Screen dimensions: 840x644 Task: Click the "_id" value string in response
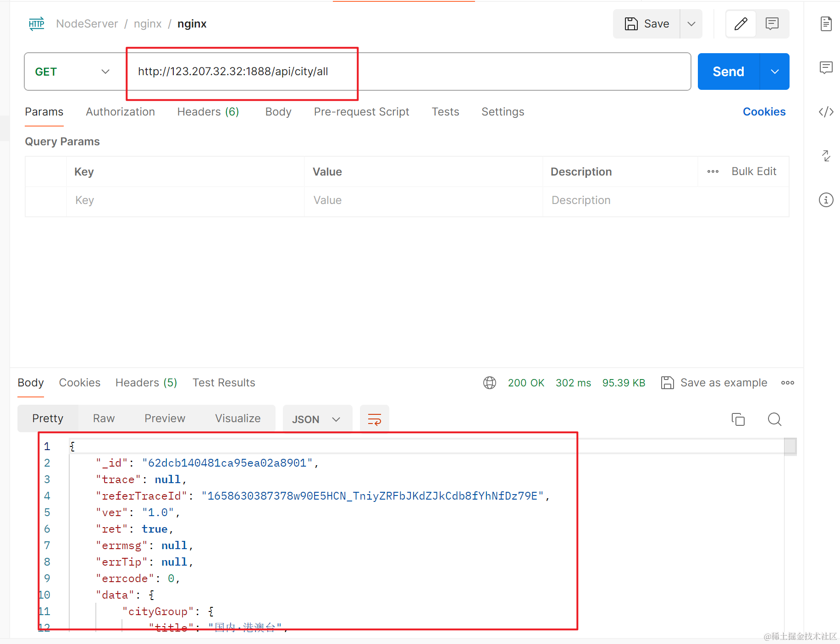[x=227, y=463]
